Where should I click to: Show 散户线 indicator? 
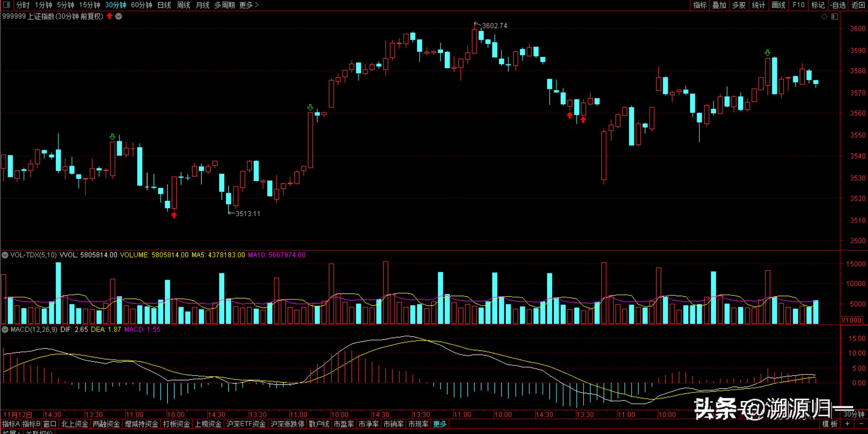(319, 424)
